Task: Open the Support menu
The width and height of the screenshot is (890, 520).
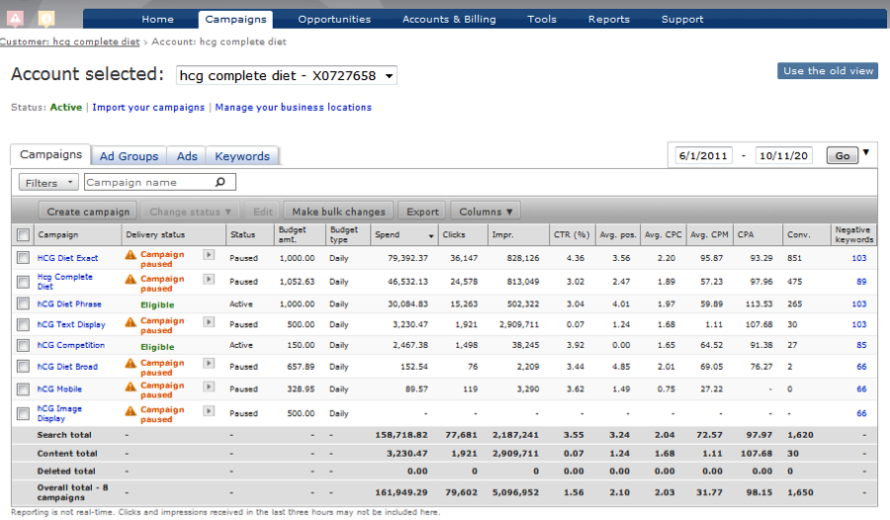Action: [682, 19]
